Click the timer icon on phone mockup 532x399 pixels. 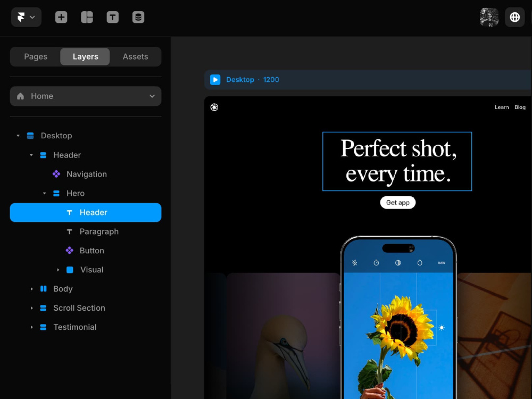pos(376,263)
